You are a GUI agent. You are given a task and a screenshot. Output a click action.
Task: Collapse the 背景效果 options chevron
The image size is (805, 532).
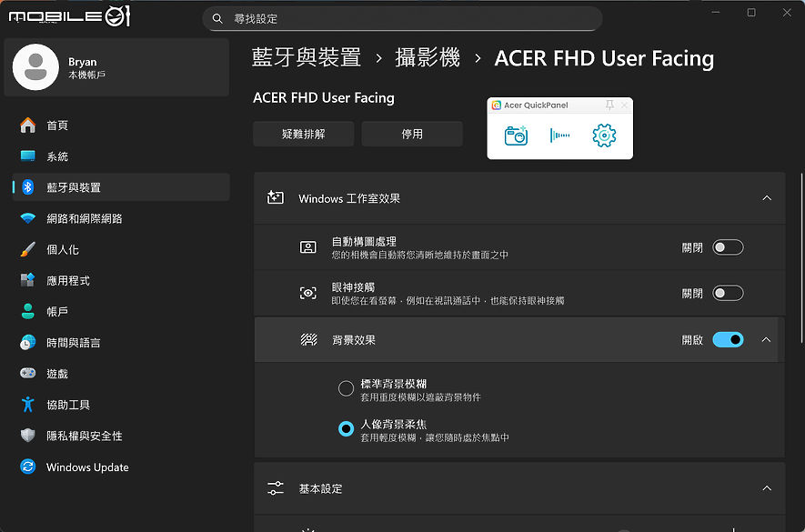[766, 339]
